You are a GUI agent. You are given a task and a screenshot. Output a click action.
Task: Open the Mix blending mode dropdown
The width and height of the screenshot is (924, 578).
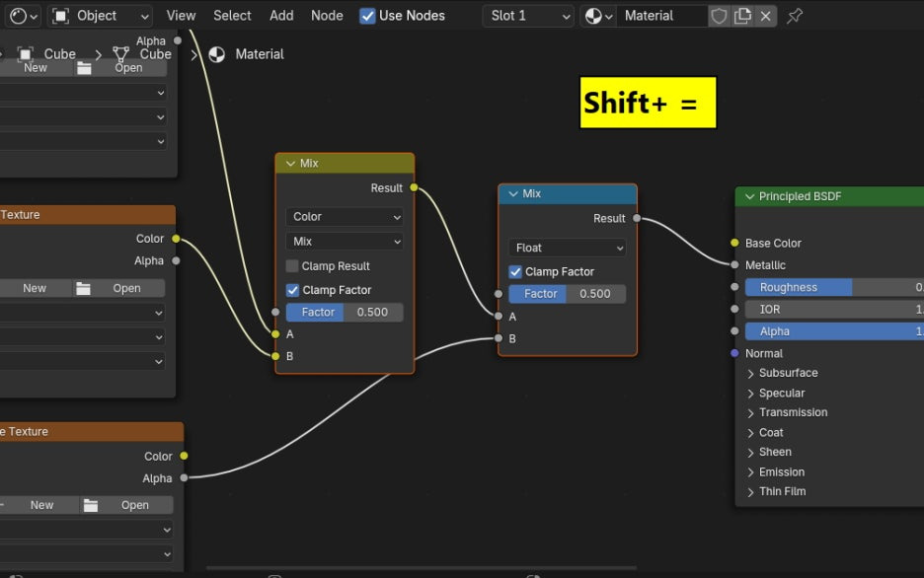pos(345,242)
